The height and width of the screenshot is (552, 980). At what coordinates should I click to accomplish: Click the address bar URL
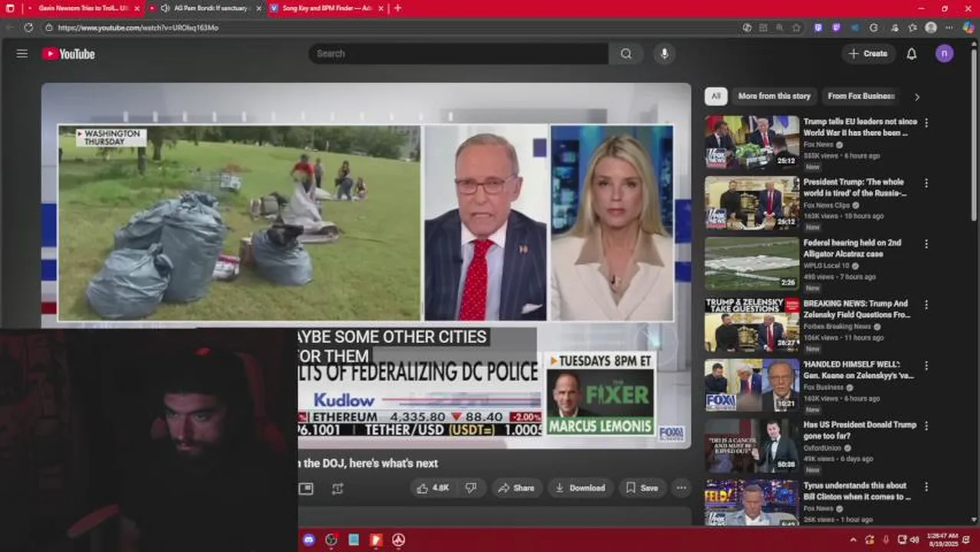point(138,28)
